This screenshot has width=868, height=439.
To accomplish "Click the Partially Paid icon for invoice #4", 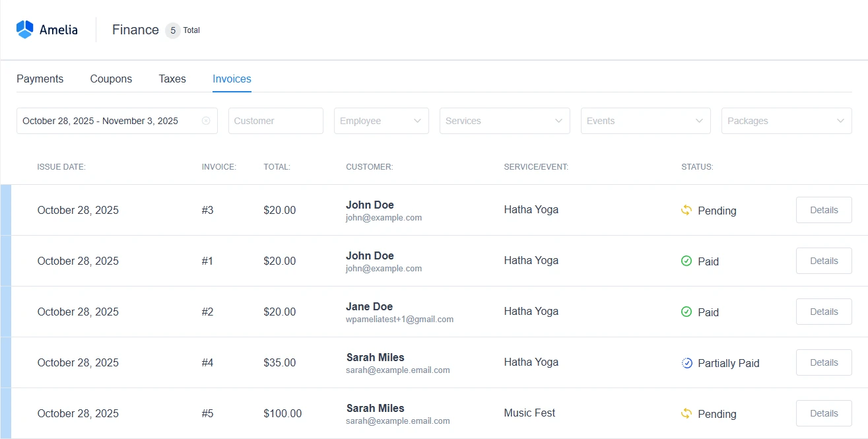I will 686,362.
